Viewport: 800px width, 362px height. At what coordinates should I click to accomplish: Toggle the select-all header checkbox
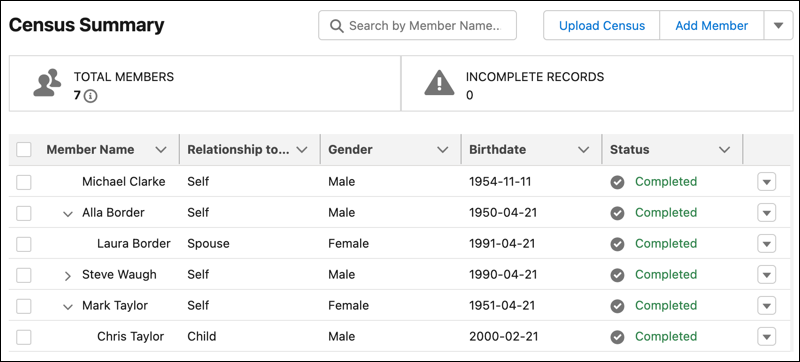(x=23, y=150)
